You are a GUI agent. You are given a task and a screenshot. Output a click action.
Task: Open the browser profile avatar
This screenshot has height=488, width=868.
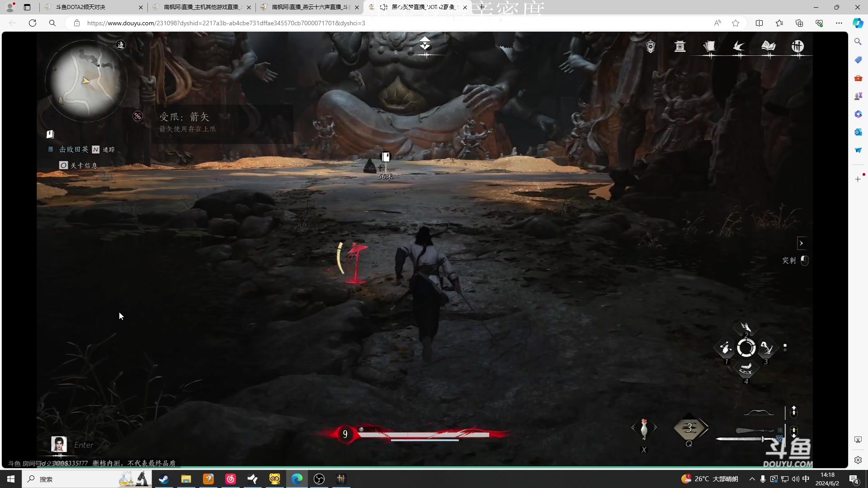[x=10, y=7]
